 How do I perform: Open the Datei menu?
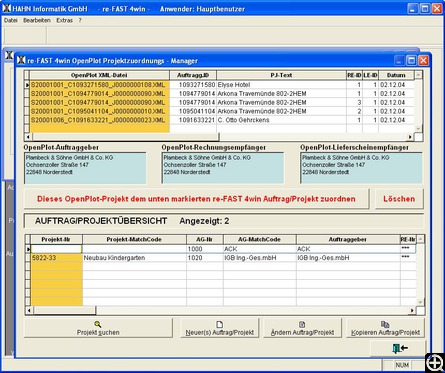pos(10,20)
